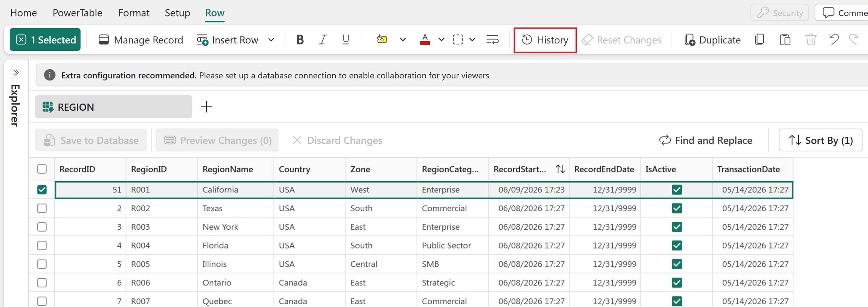Viewport: 868px width, 307px height.
Task: Click the cell borders icon
Action: 458,40
